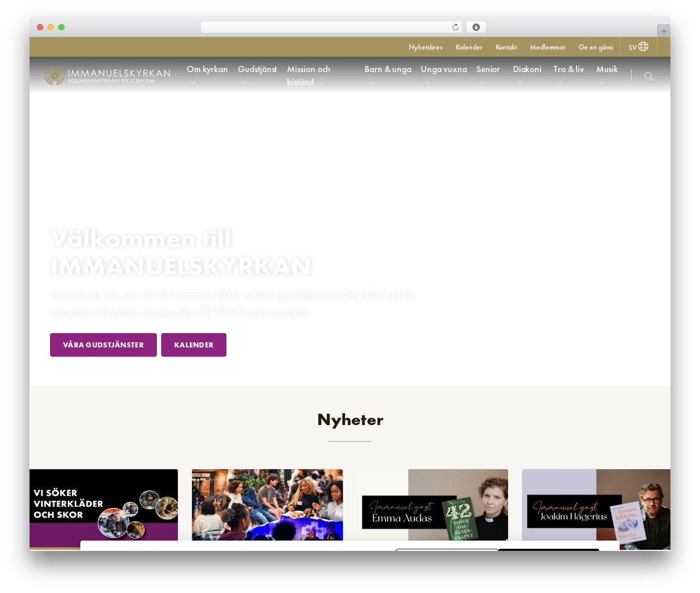Click the browser download icon
Screen dimensions: 700x593
click(x=476, y=27)
